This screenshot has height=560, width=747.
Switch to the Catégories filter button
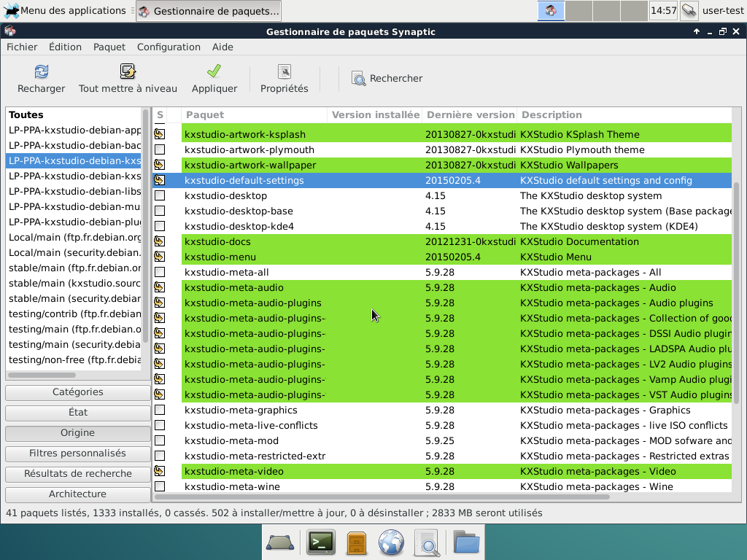tap(78, 392)
